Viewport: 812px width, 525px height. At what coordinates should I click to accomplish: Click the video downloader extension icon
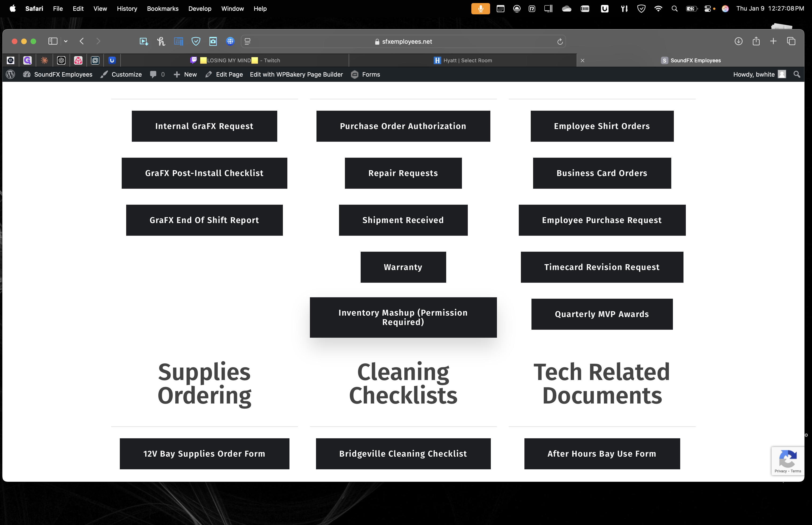pos(144,41)
